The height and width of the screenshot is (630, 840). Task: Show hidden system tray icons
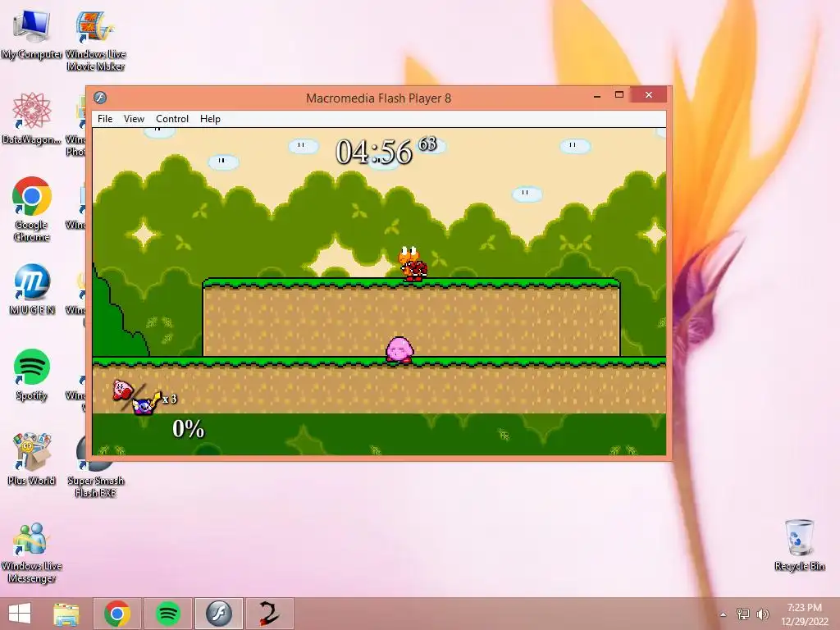click(x=724, y=614)
